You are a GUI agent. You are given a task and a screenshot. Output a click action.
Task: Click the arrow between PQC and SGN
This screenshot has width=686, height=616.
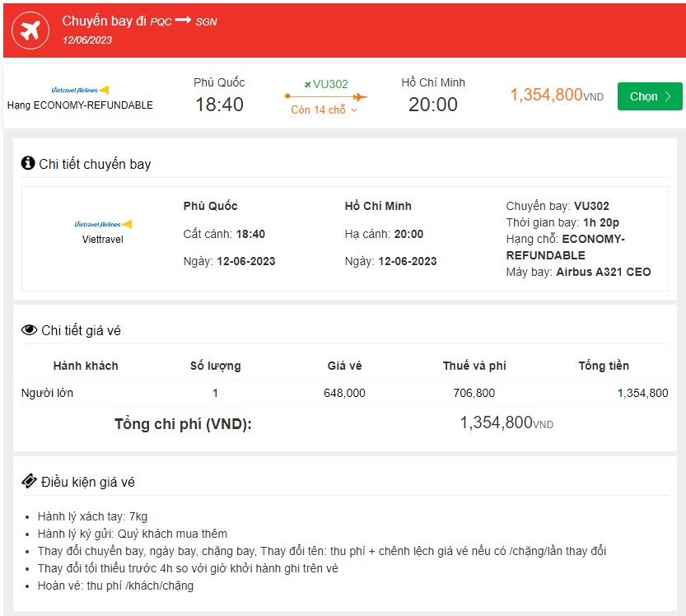coord(183,21)
